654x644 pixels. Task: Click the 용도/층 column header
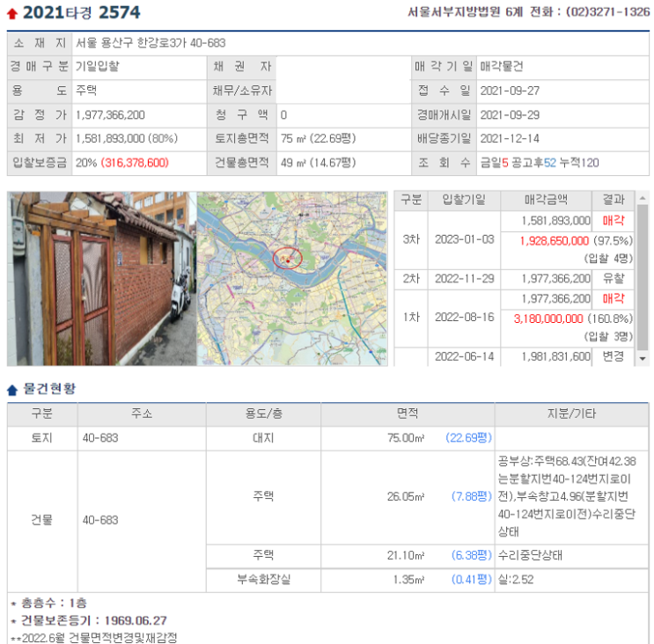263,413
